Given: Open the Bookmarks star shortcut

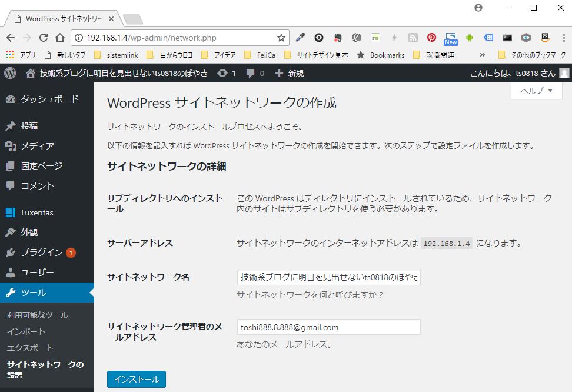Looking at the screenshot, I should [x=381, y=55].
